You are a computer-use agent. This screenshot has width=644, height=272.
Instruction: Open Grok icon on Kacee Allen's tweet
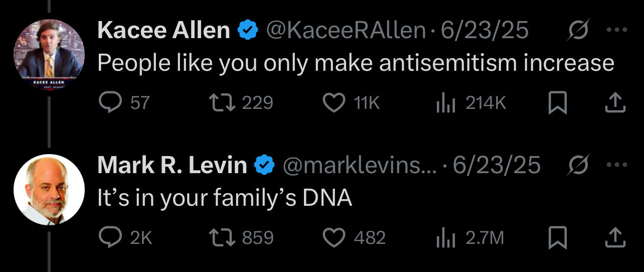pyautogui.click(x=579, y=31)
